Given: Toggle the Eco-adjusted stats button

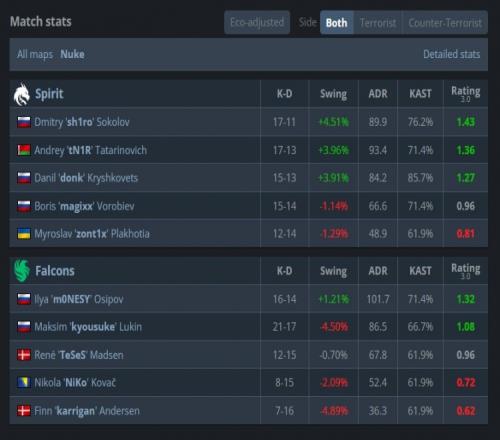Looking at the screenshot, I should [257, 22].
